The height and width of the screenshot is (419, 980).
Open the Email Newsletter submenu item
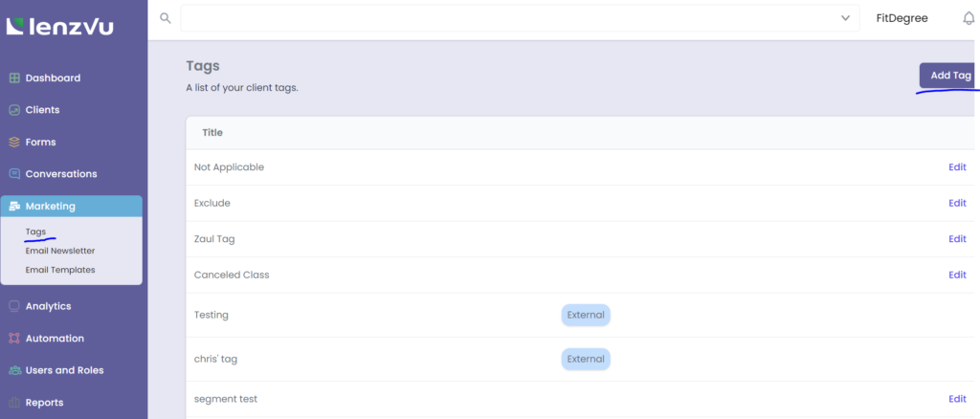pos(60,251)
